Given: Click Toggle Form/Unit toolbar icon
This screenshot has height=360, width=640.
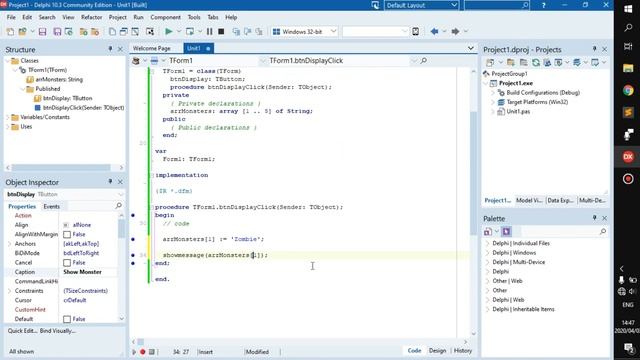Looking at the screenshot, I should pos(135,31).
